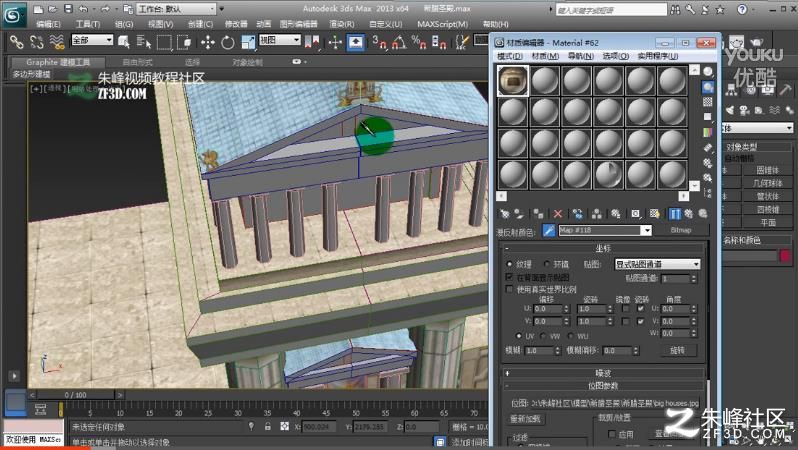Open 导航(N) menu in Material Editor
The image size is (798, 450).
pyautogui.click(x=580, y=56)
